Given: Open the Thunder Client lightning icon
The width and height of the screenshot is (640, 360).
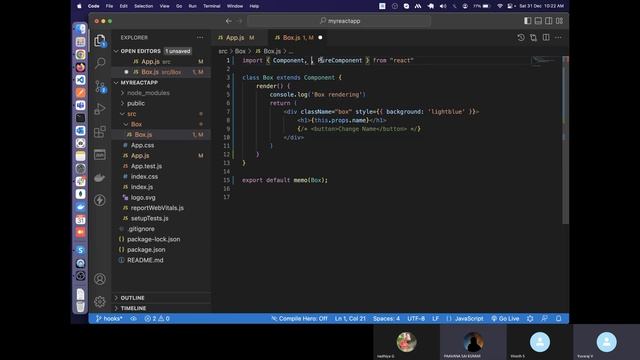Looking at the screenshot, I should (100, 200).
